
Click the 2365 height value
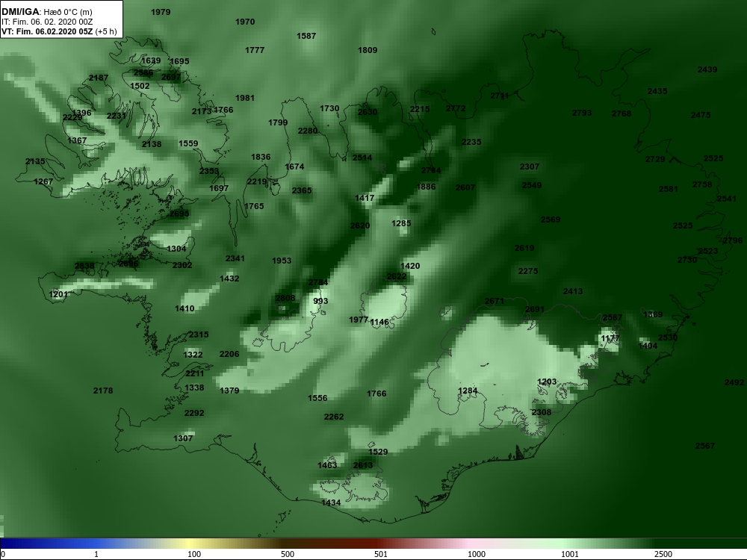302,190
